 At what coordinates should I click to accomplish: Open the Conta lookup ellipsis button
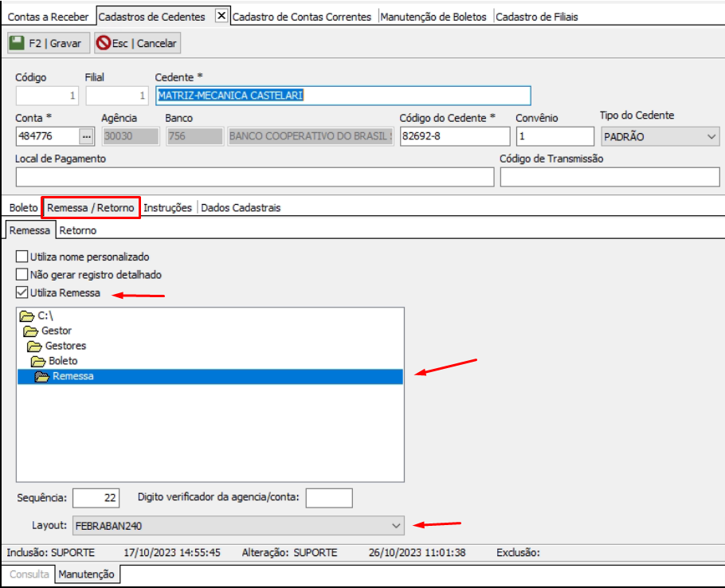pos(87,136)
